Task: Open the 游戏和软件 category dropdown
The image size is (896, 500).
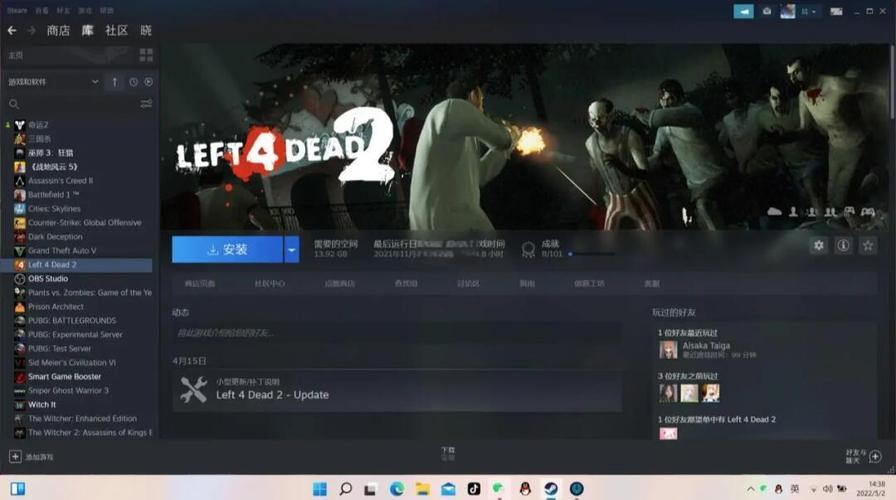Action: [x=53, y=82]
